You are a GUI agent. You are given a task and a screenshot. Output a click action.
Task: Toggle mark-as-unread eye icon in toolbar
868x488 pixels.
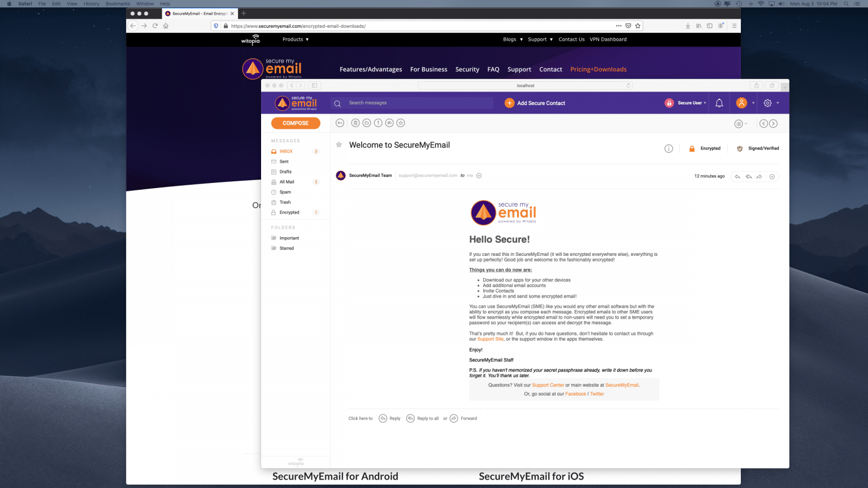click(x=389, y=123)
